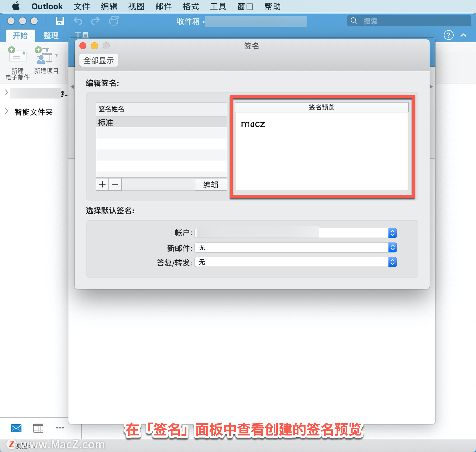The height and width of the screenshot is (452, 476).
Task: Collapse the ribbon with chevron
Action: click(463, 35)
